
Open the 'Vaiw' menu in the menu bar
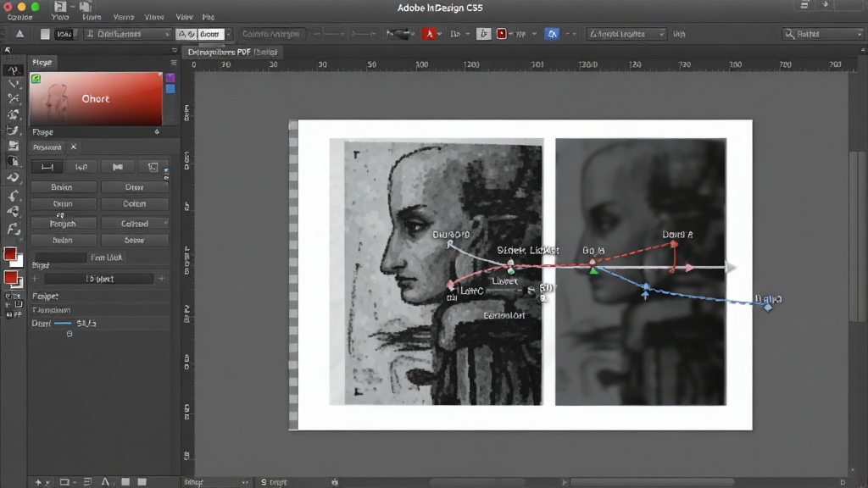point(184,17)
